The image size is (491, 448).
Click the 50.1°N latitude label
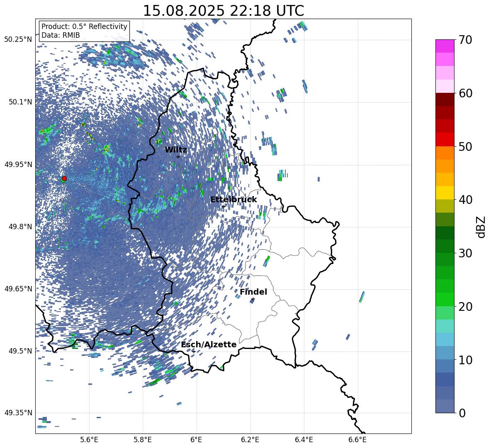coord(20,102)
